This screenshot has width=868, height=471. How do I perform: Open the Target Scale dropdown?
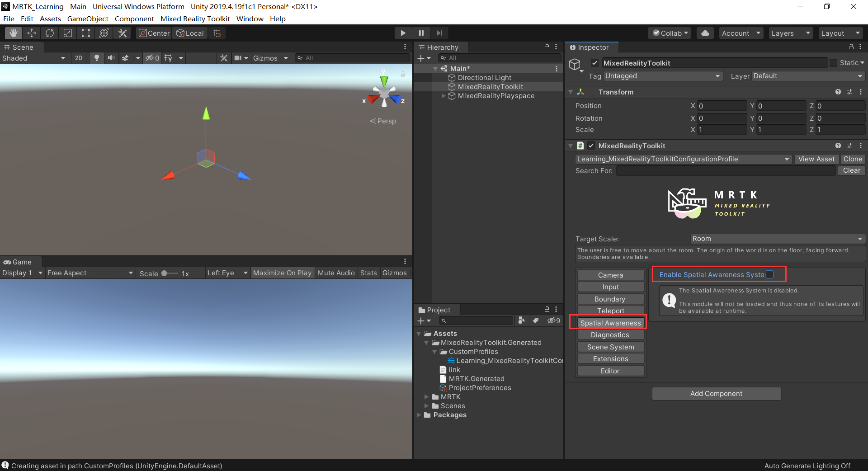point(777,239)
